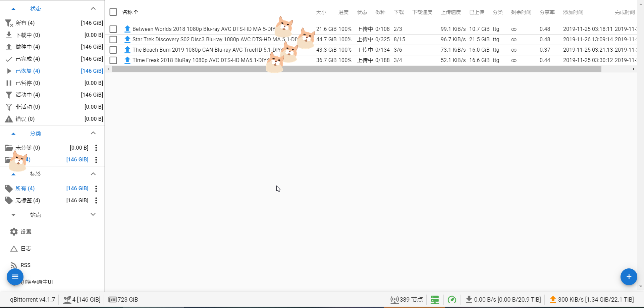
Task: Click the 44.7 GiB size cell
Action: click(326, 40)
